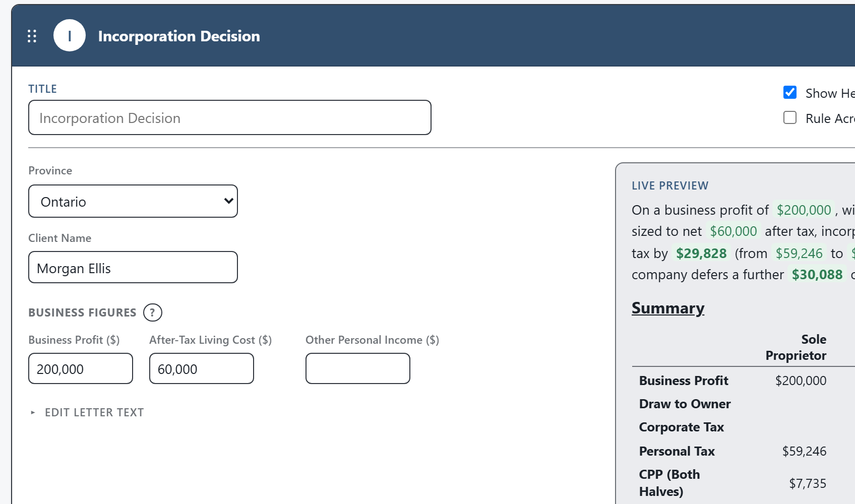Select the Client Name field Morgan Ellis
Image resolution: width=855 pixels, height=504 pixels.
pyautogui.click(x=133, y=267)
